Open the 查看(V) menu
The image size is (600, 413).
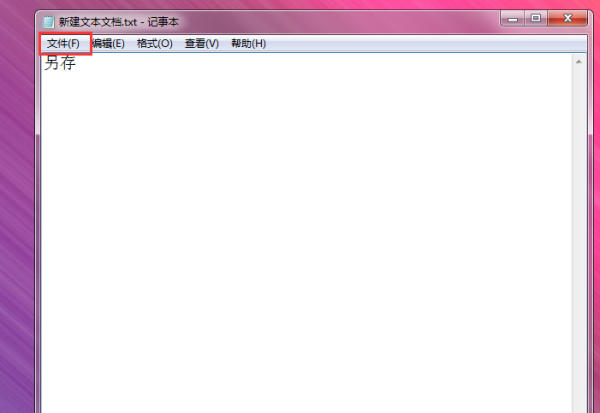tap(202, 44)
